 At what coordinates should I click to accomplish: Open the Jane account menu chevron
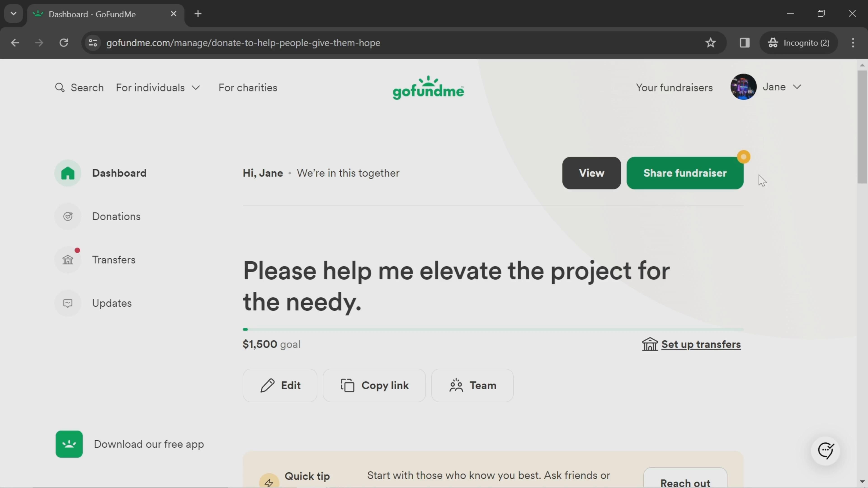tap(797, 87)
